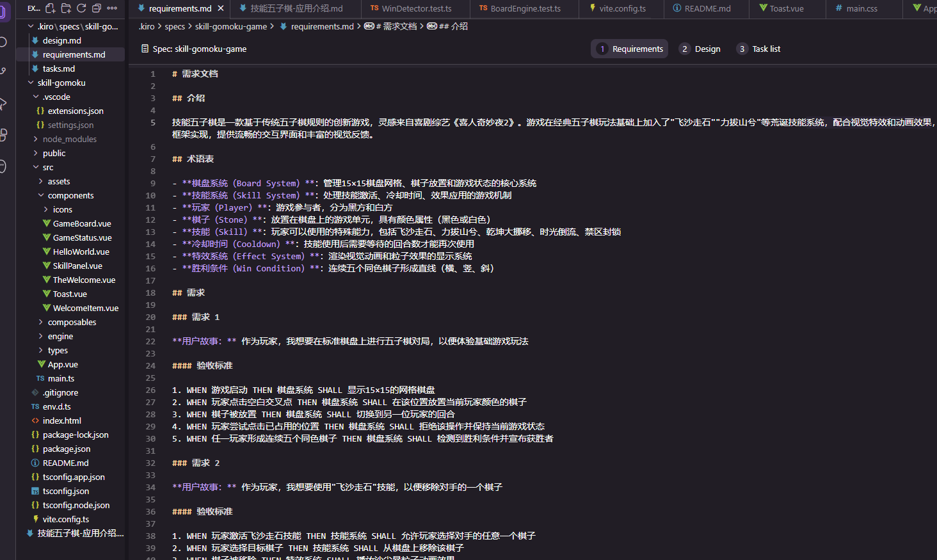Click the New Folder icon in Explorer
Viewport: 937px width, 560px height.
pos(65,8)
